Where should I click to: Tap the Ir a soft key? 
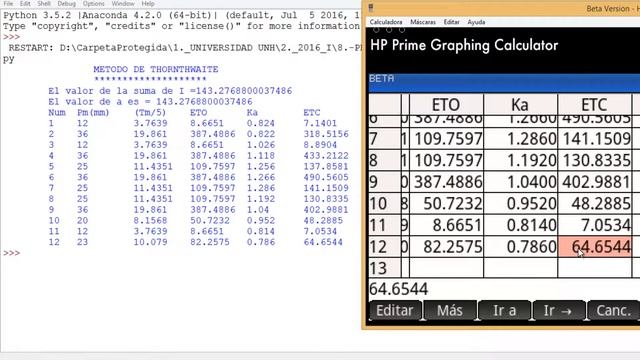point(504,311)
